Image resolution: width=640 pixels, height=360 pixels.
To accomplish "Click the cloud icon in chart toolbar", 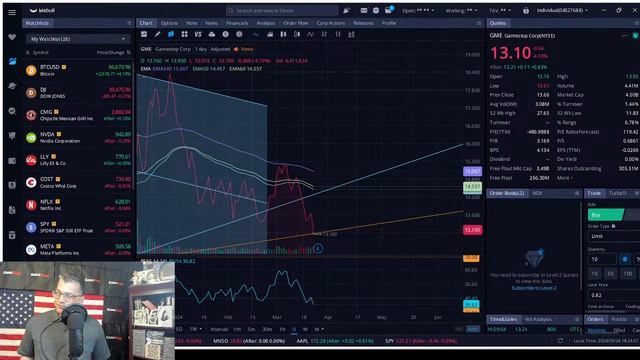I will (211, 35).
